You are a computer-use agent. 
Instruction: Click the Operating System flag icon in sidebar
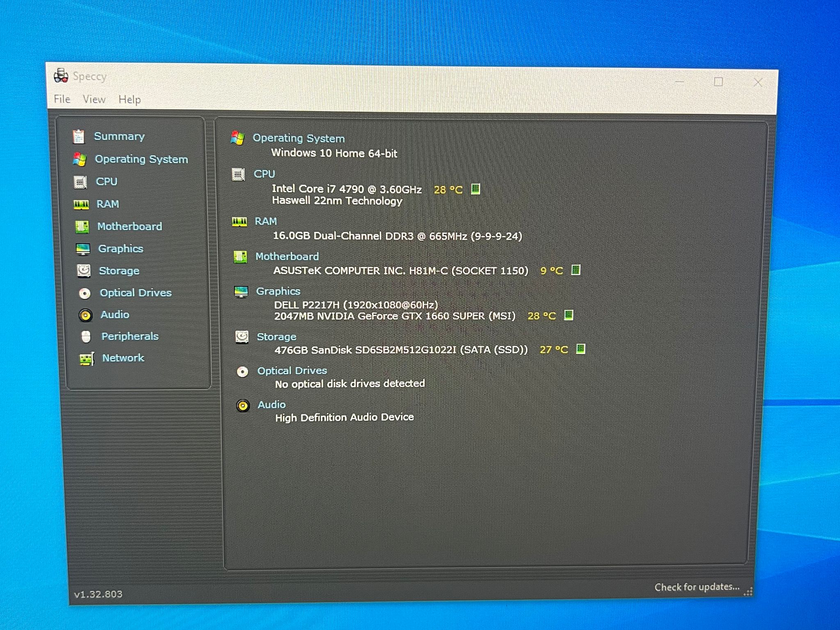pyautogui.click(x=80, y=159)
